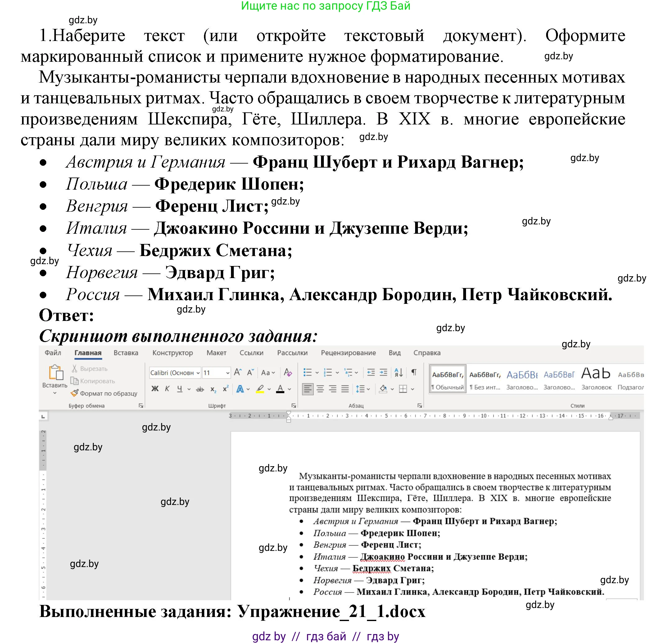Click the bulleted list icon
Image resolution: width=652 pixels, height=644 pixels.
click(307, 372)
